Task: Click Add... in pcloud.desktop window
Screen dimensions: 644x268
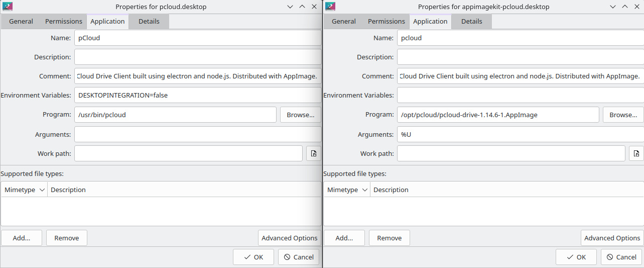Action: coord(22,238)
